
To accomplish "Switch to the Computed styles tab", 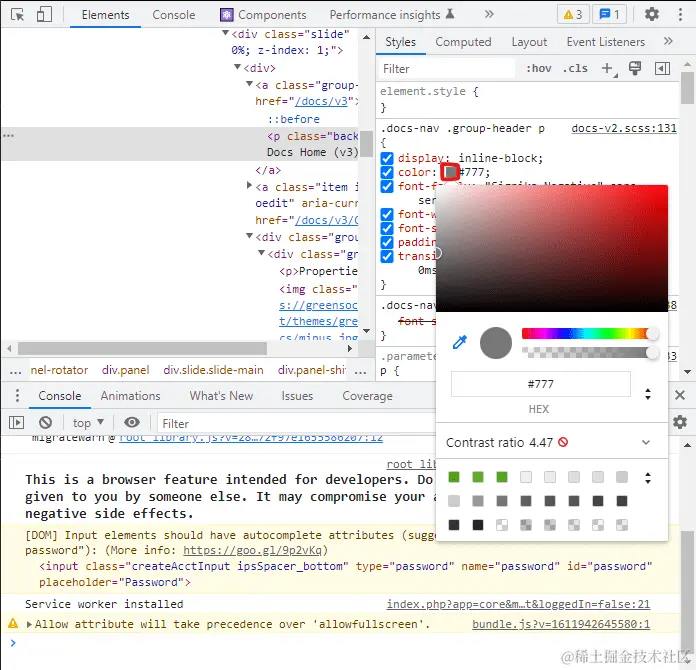I will 463,42.
